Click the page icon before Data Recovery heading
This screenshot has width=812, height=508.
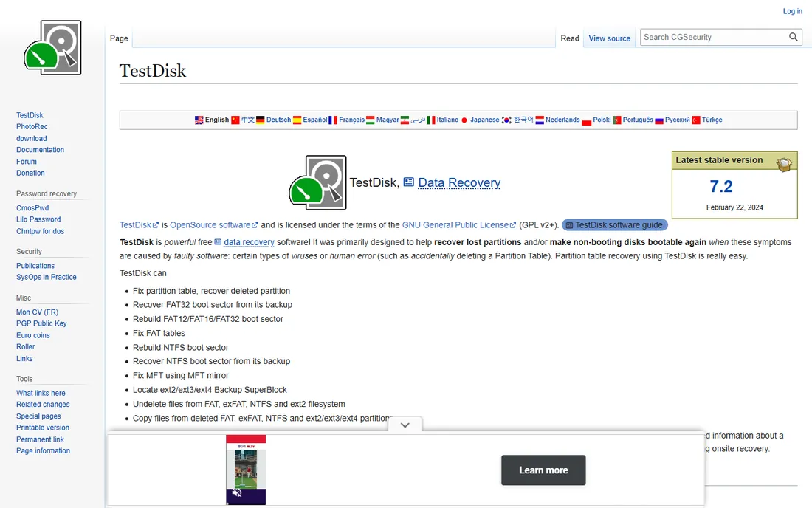409,182
